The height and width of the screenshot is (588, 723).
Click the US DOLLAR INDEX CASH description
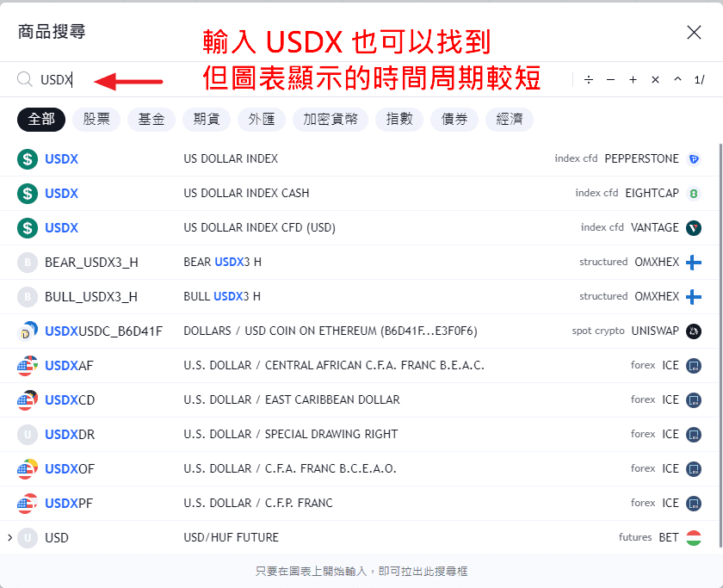pyautogui.click(x=246, y=193)
